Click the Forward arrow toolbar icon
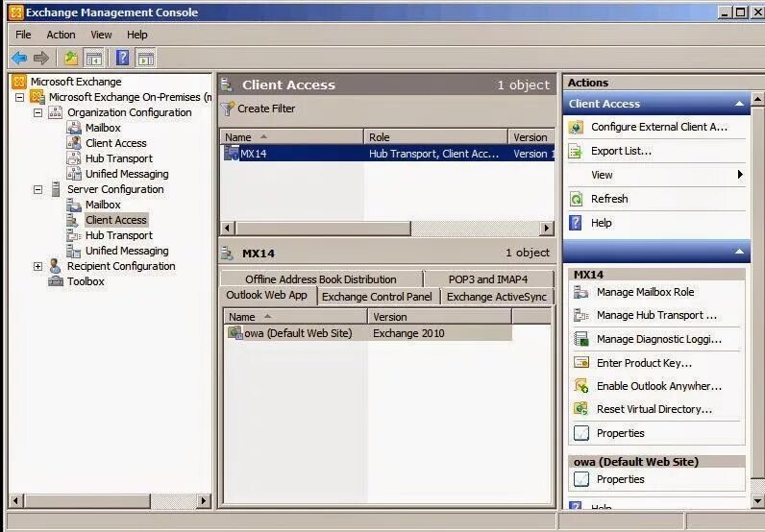Screen dimensions: 765x532 41,58
